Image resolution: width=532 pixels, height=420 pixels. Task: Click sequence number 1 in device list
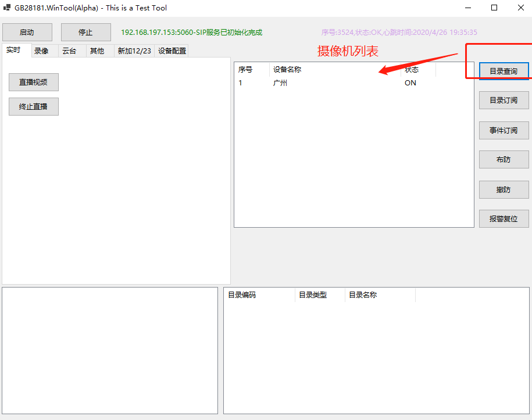pos(240,82)
